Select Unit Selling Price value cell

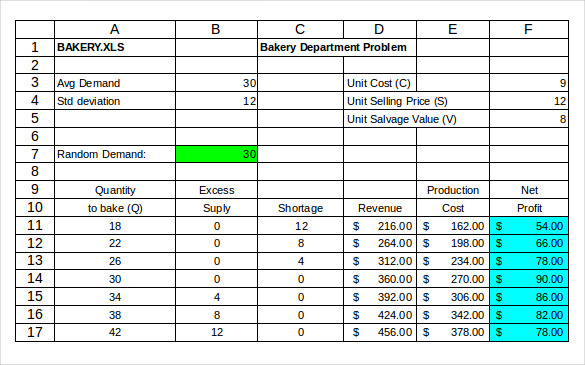(529, 101)
